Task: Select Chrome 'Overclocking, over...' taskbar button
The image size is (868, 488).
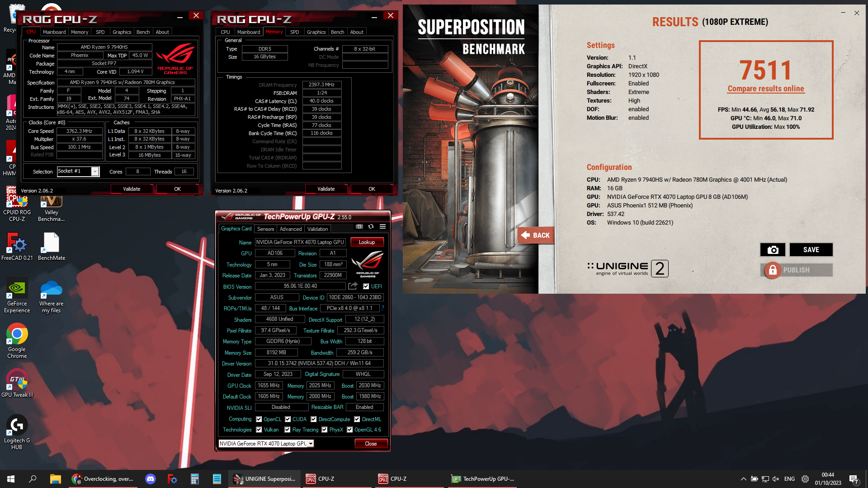Action: click(x=104, y=479)
